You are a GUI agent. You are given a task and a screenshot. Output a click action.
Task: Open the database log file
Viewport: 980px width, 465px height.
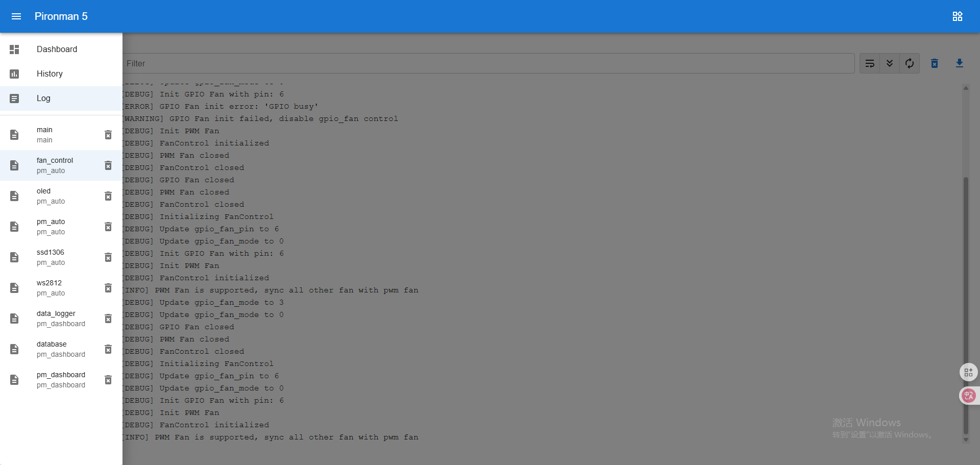(x=61, y=349)
